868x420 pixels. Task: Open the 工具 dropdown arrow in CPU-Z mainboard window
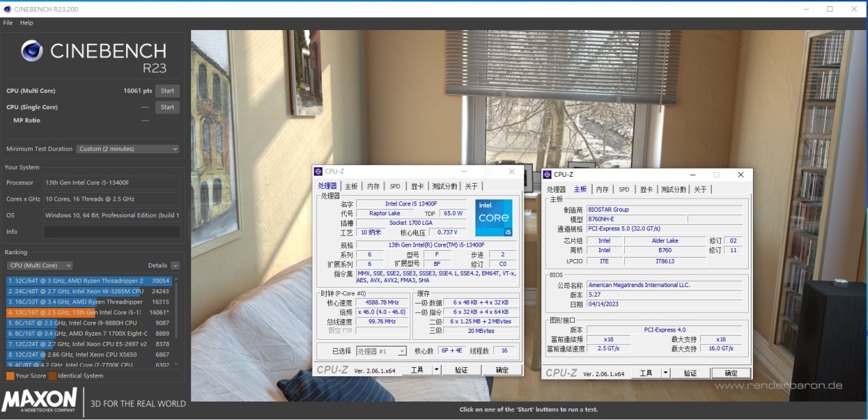pyautogui.click(x=665, y=373)
